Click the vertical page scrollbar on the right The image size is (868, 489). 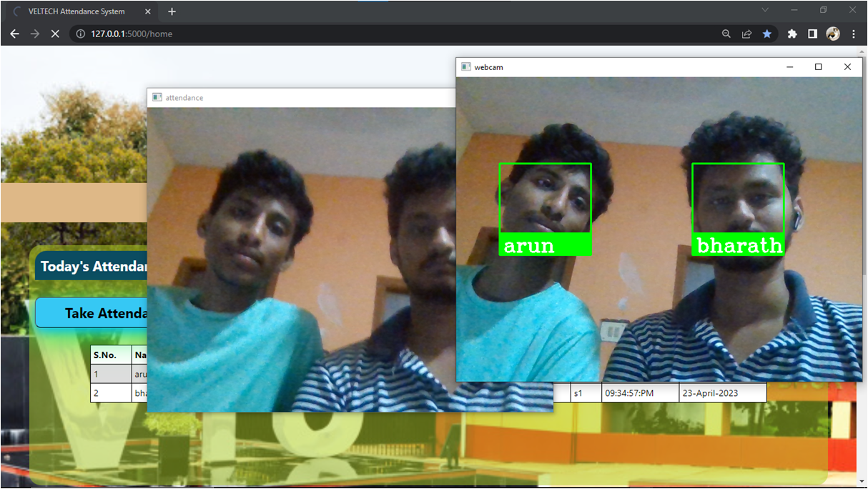point(863,214)
